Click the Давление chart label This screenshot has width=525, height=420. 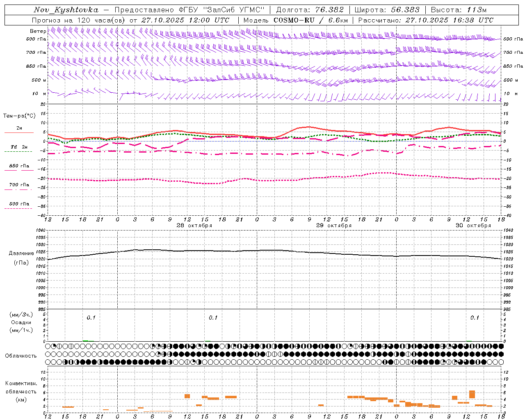(21, 253)
